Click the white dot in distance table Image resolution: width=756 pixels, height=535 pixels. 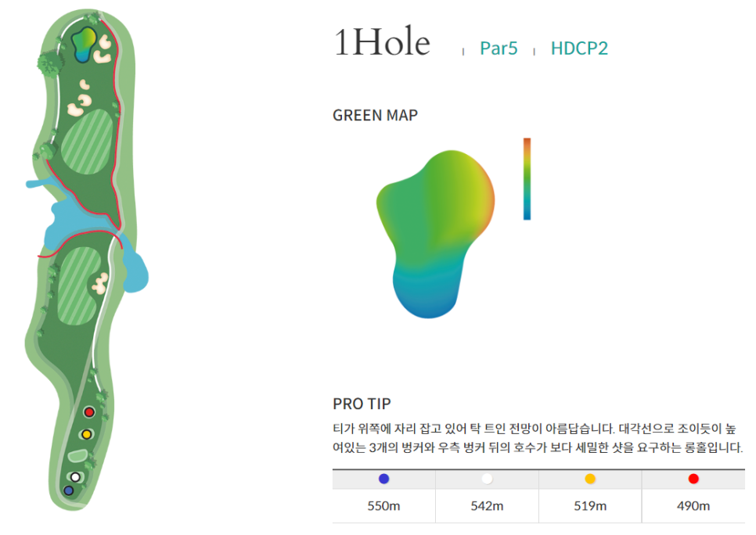click(487, 479)
